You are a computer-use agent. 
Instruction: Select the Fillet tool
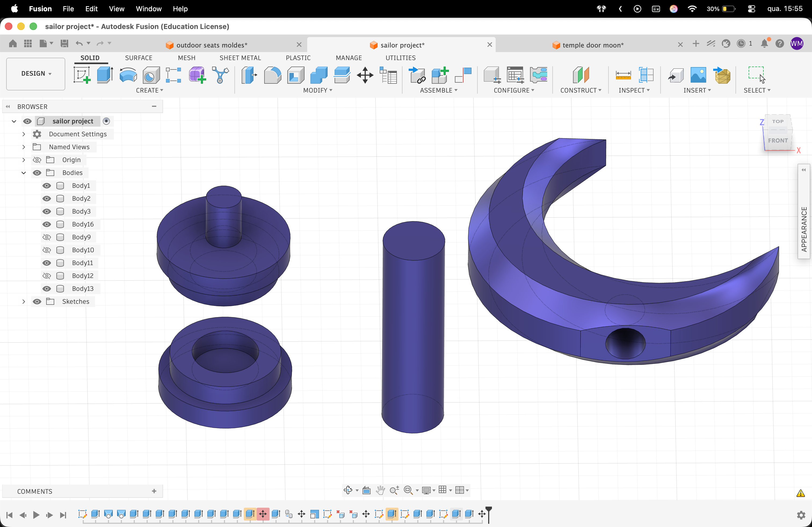click(x=273, y=75)
